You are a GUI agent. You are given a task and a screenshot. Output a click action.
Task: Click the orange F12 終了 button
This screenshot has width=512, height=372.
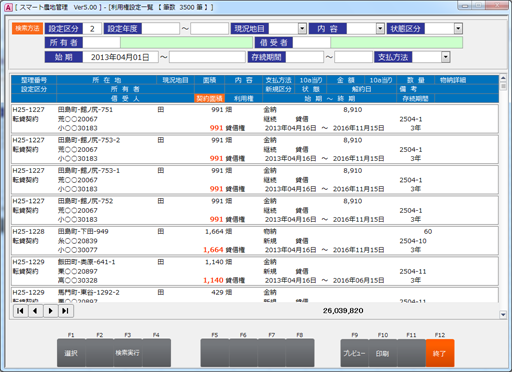440,353
